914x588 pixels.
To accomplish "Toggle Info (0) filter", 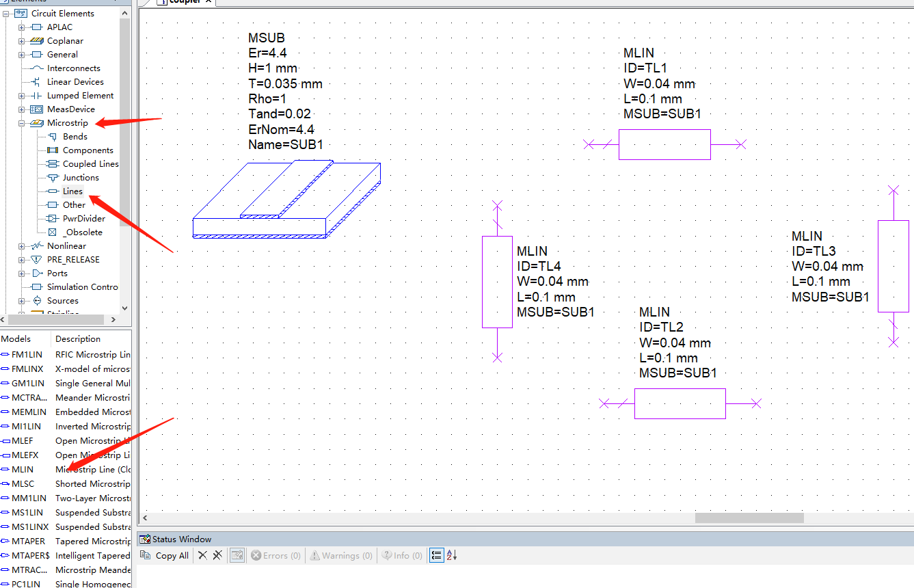I will pos(402,556).
